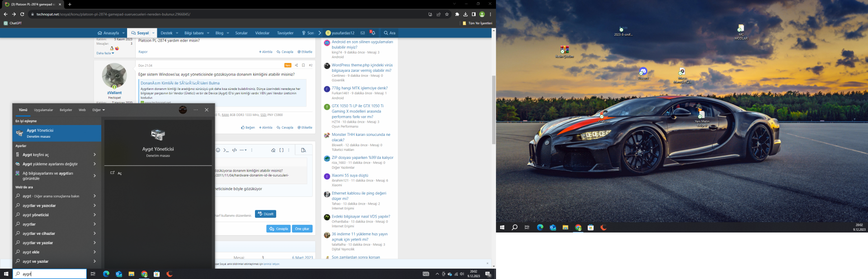Open Windows Start on the left monitor
The image size is (868, 279).
6,274
